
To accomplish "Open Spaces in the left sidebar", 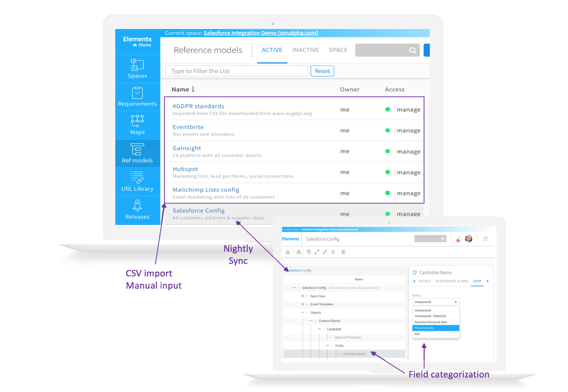I will pyautogui.click(x=137, y=69).
